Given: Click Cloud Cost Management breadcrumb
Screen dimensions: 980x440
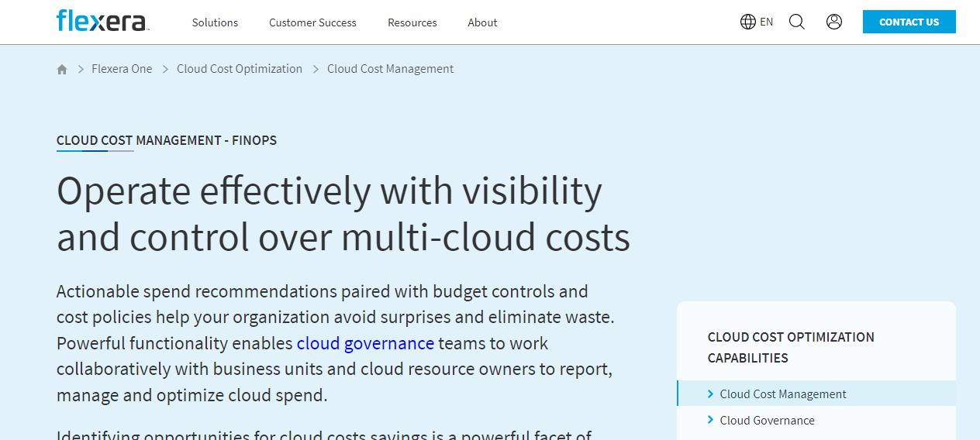Looking at the screenshot, I should click(x=390, y=69).
